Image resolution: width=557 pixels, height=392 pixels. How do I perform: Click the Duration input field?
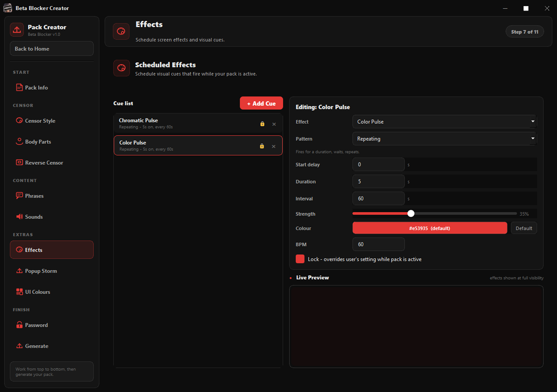tap(378, 181)
